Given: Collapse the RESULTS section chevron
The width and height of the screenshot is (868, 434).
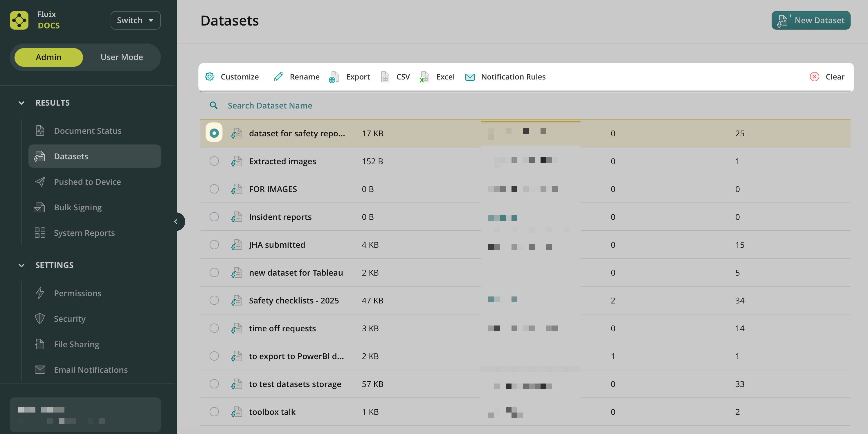Looking at the screenshot, I should (x=21, y=103).
